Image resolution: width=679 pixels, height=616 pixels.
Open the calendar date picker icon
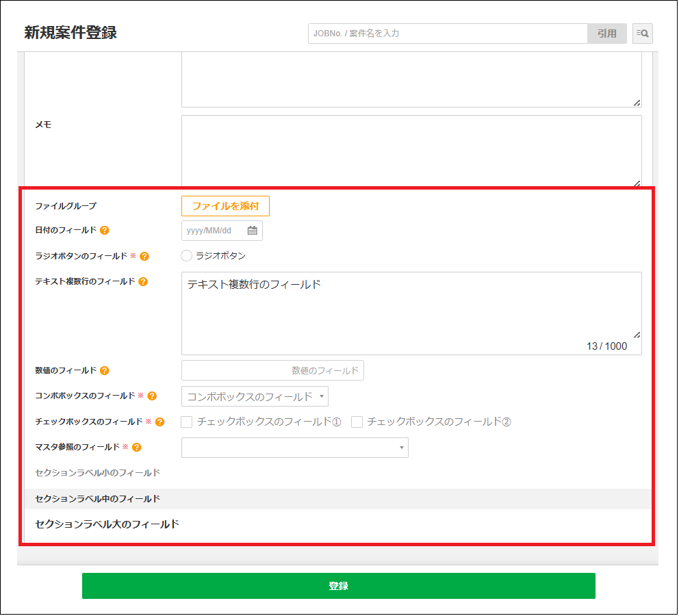point(252,231)
